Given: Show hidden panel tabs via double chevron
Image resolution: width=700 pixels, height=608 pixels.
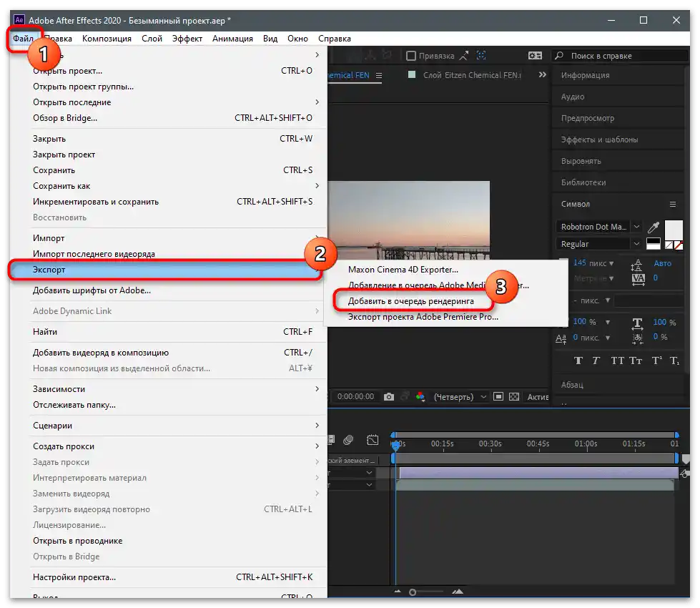Looking at the screenshot, I should 543,75.
